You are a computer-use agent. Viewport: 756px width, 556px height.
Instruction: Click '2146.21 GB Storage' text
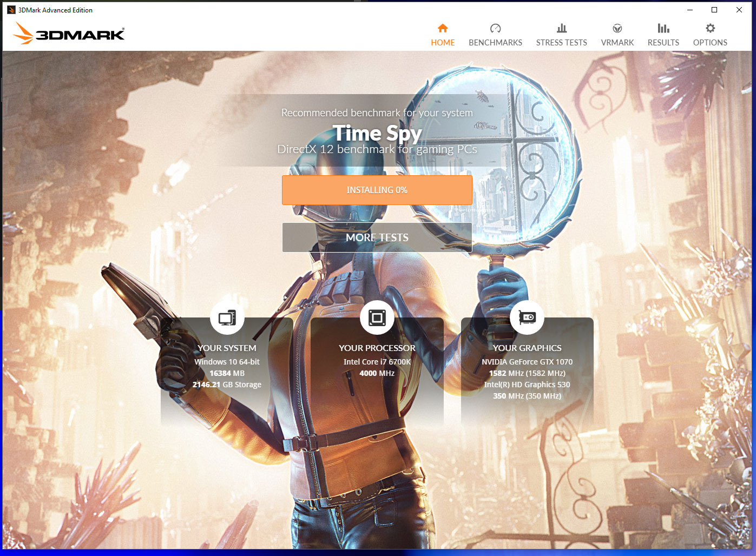[x=227, y=385]
